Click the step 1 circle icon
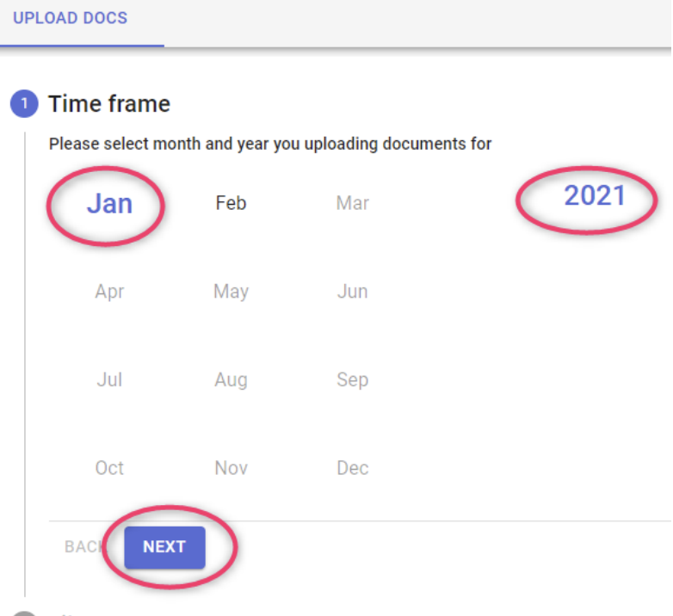 click(x=24, y=103)
